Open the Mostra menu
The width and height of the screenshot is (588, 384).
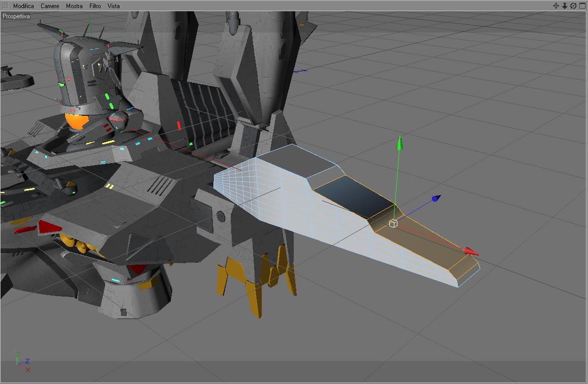tap(74, 6)
